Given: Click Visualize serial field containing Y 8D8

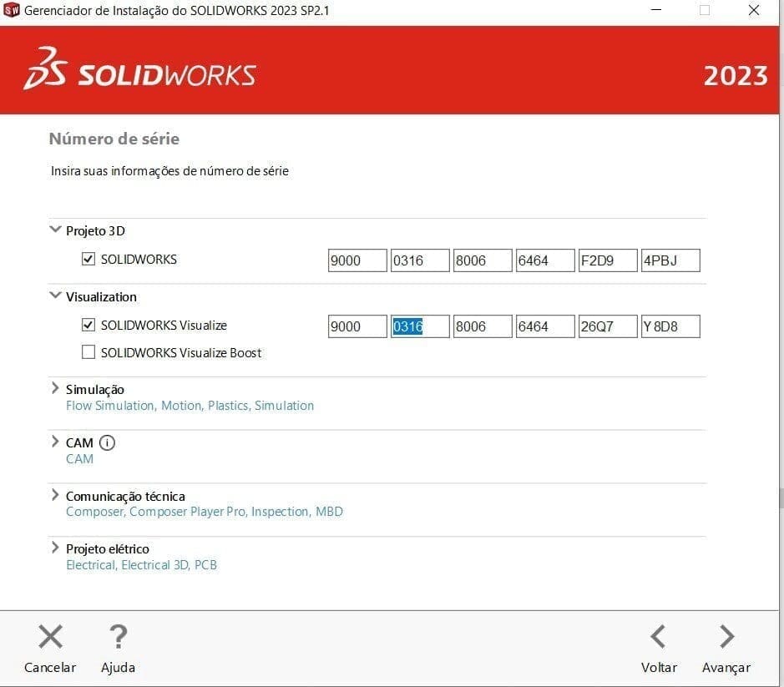Looking at the screenshot, I should [x=670, y=326].
